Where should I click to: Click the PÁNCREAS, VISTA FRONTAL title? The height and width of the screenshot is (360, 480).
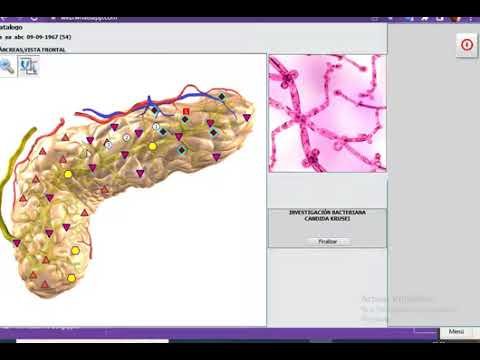click(x=33, y=50)
